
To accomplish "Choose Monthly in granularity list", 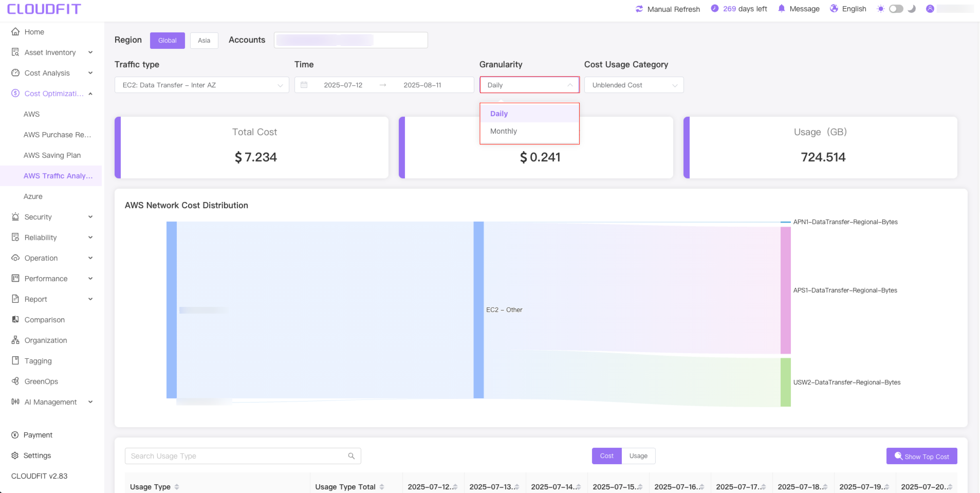I will click(529, 131).
